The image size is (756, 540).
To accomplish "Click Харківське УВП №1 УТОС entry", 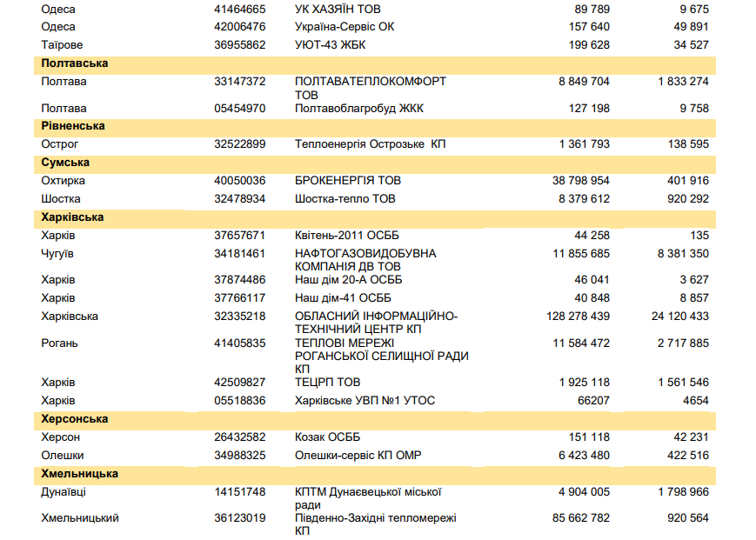I will [x=365, y=401].
